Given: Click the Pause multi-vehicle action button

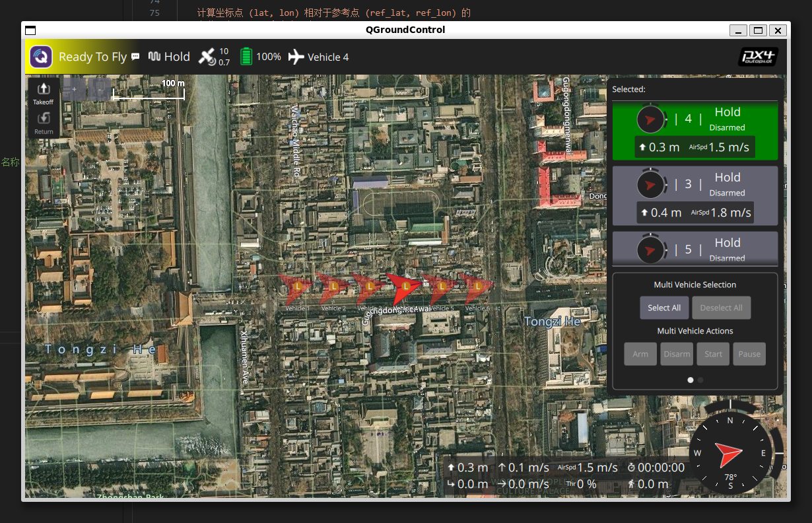Looking at the screenshot, I should click(x=749, y=354).
